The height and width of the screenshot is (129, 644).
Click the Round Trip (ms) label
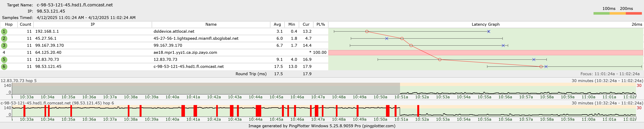(251, 74)
